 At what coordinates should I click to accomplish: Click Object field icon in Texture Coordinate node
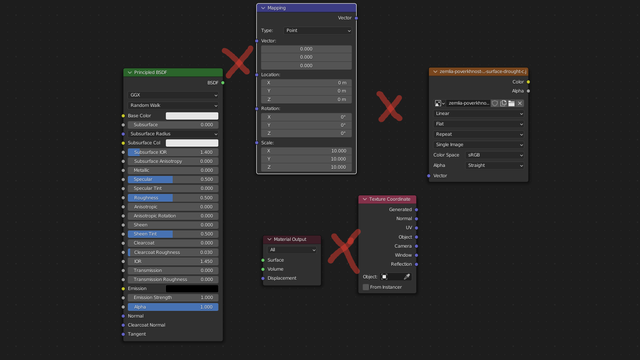[384, 277]
